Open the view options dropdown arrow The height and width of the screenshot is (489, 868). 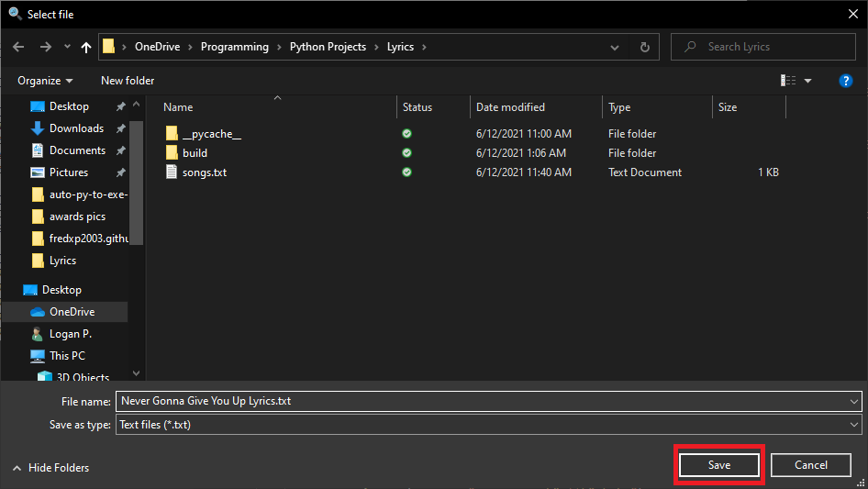tap(807, 81)
